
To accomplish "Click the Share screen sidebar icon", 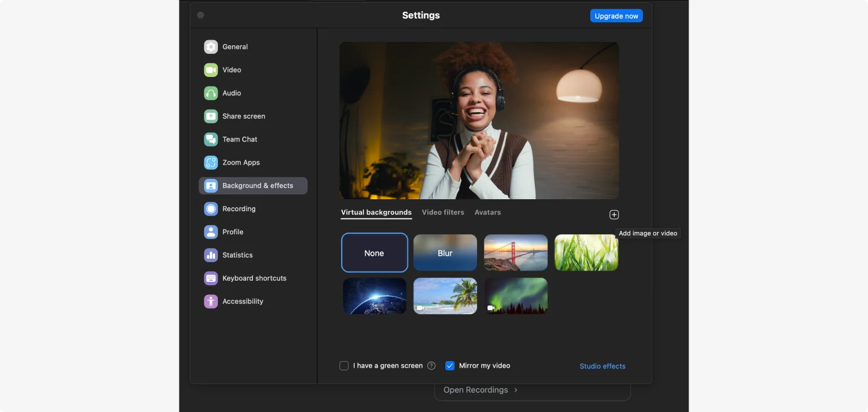I will coord(210,116).
